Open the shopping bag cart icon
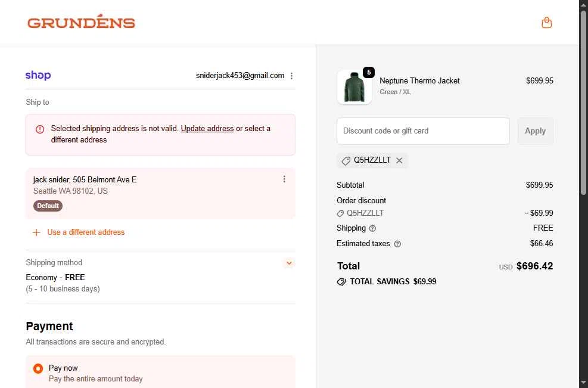 tap(546, 23)
